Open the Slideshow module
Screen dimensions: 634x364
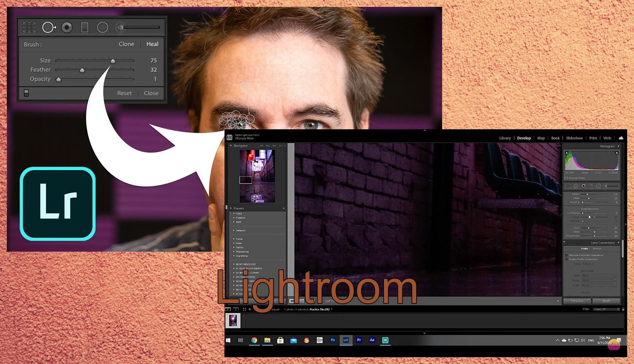pyautogui.click(x=574, y=138)
